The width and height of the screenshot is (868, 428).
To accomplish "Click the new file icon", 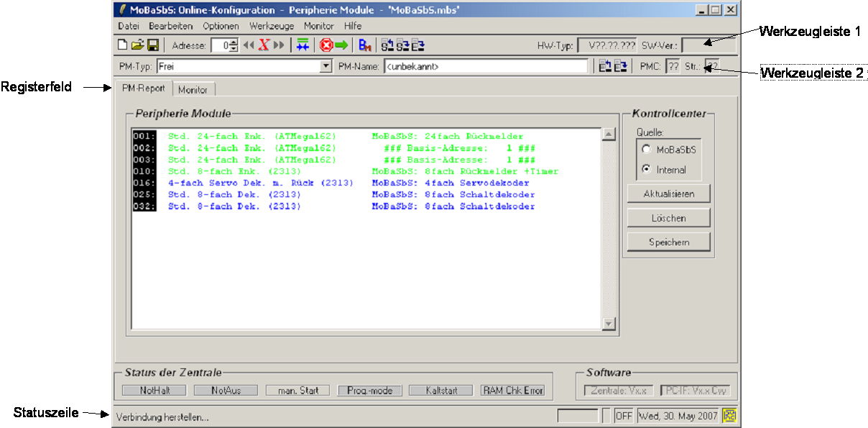I will [x=123, y=45].
